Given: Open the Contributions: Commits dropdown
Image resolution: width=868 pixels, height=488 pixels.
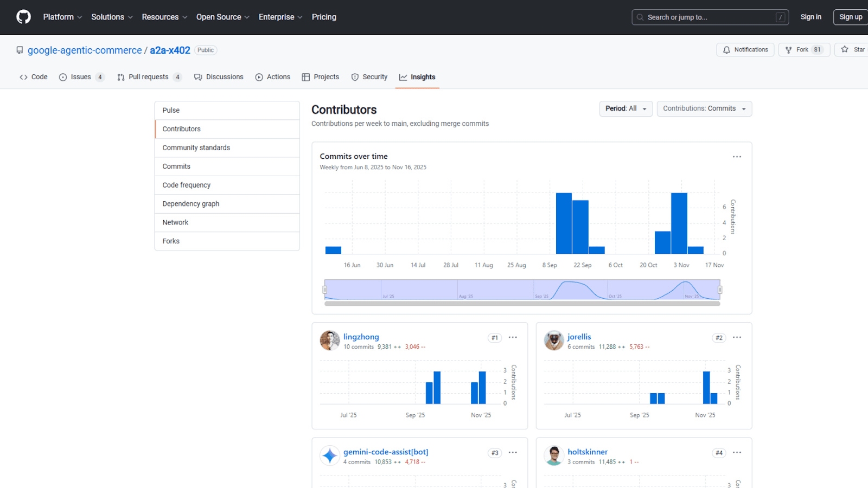Looking at the screenshot, I should 704,108.
